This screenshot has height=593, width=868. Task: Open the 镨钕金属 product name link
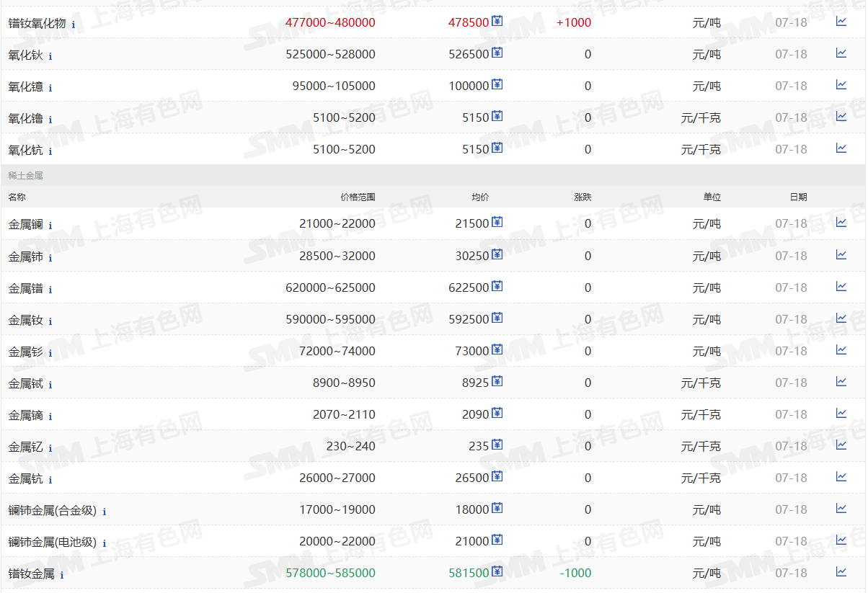[31, 574]
